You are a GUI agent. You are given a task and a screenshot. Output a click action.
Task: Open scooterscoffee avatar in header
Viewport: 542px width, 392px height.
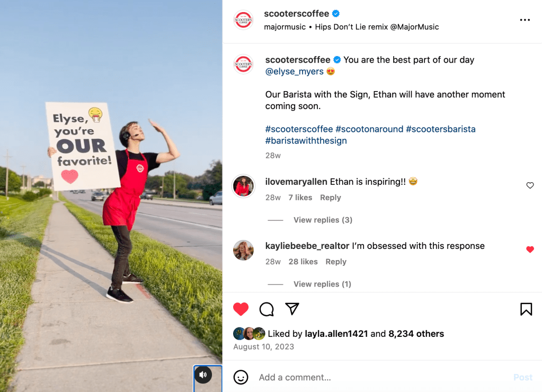pos(243,20)
